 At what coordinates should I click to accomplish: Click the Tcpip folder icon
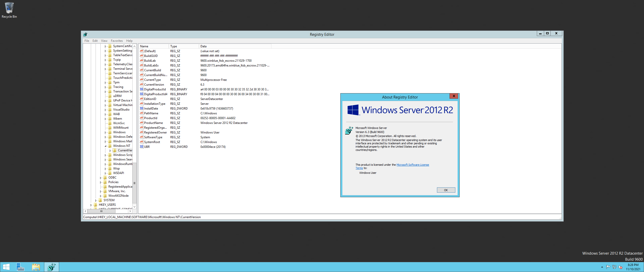[x=110, y=60]
